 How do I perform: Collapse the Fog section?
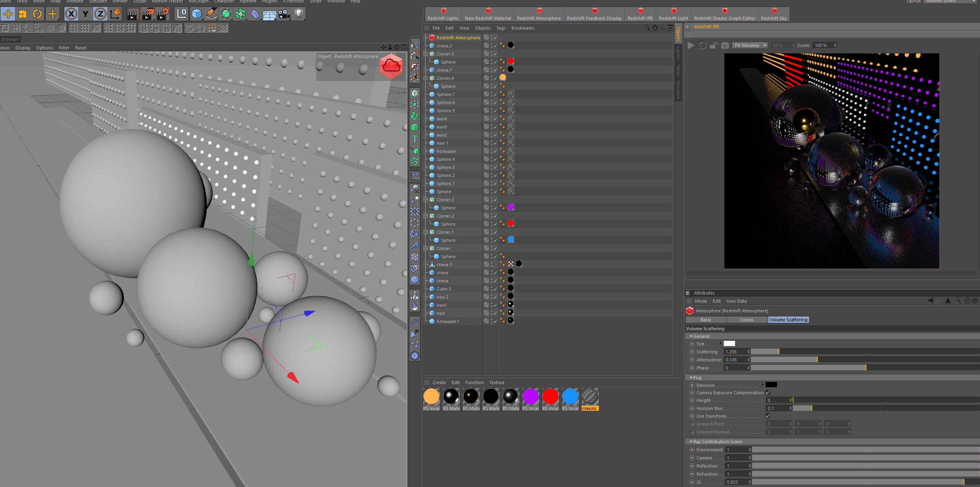(691, 378)
